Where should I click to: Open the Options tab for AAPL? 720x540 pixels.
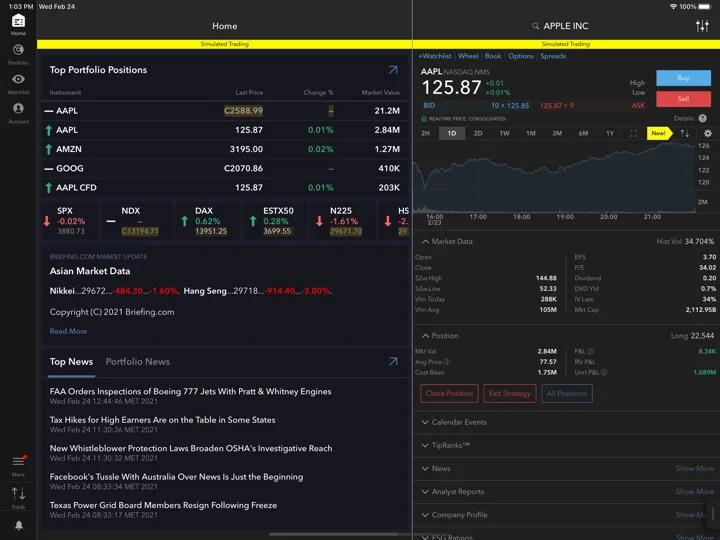coord(521,56)
